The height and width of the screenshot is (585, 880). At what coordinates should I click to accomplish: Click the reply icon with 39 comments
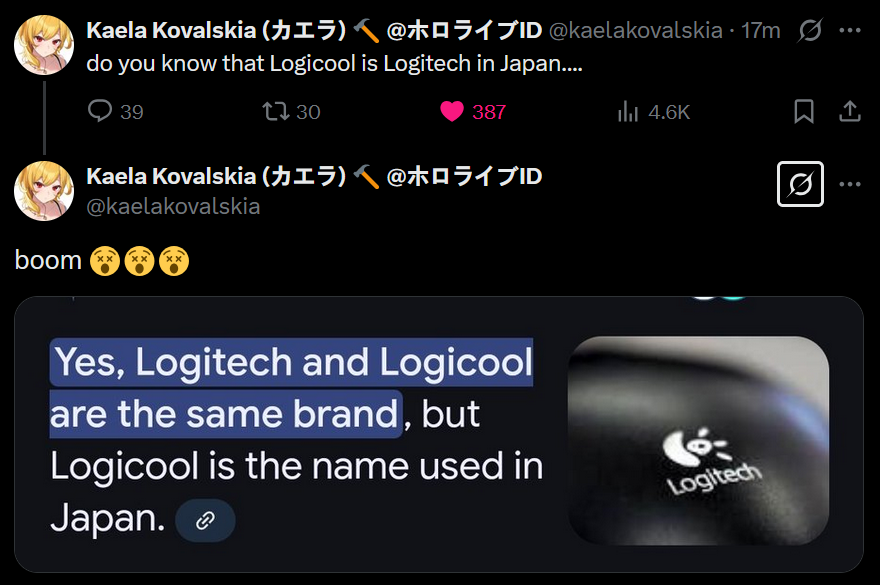click(x=100, y=111)
